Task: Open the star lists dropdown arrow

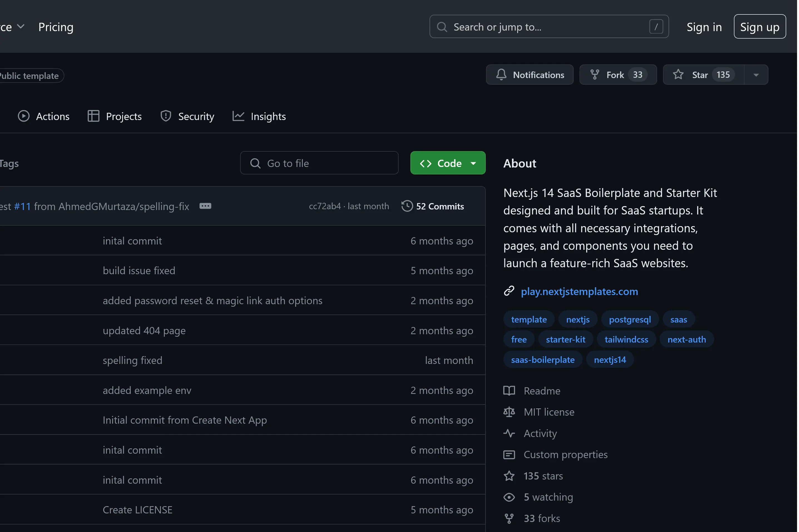Action: (756, 75)
